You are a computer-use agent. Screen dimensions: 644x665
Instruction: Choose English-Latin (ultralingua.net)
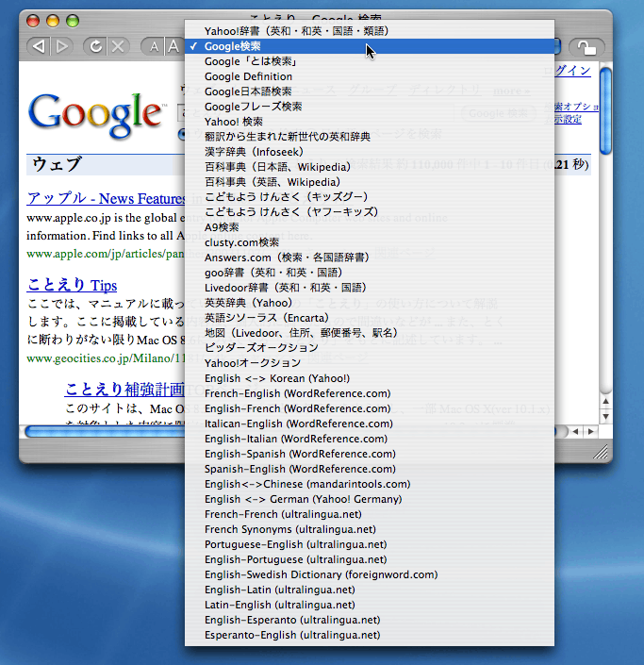[x=370, y=590]
